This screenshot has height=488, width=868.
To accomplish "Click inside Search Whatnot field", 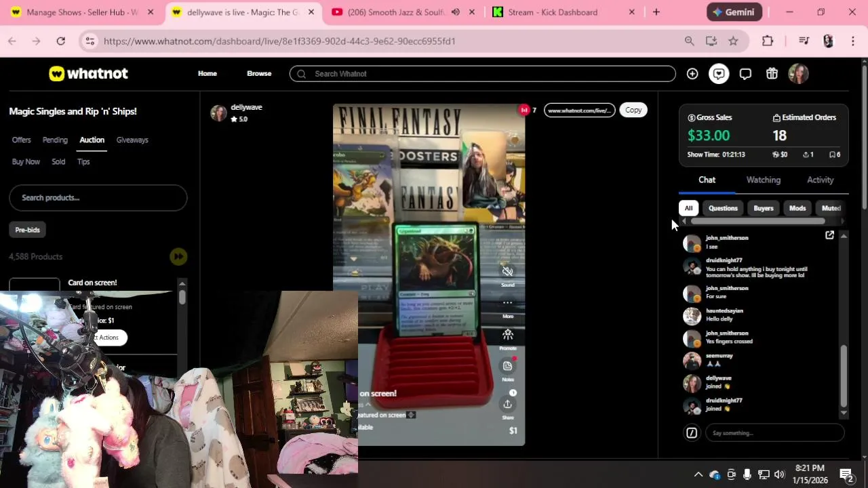I will [482, 74].
